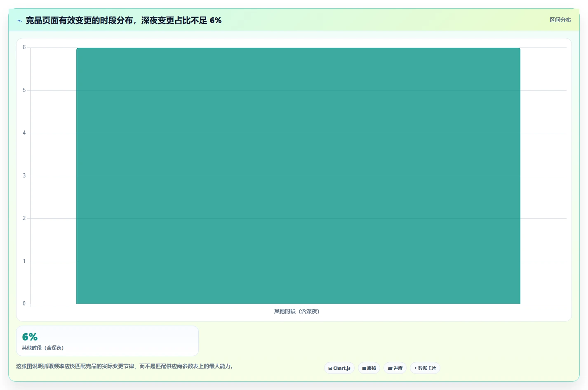Click the footnote starting with 这张图说明
Screen dimensions: 588x390
pyautogui.click(x=125, y=366)
